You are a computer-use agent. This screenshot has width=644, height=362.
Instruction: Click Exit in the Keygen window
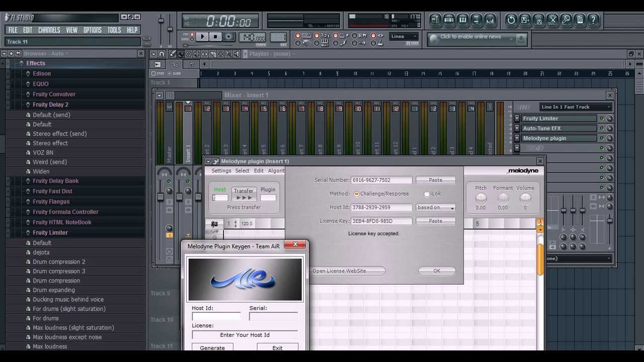pos(277,347)
